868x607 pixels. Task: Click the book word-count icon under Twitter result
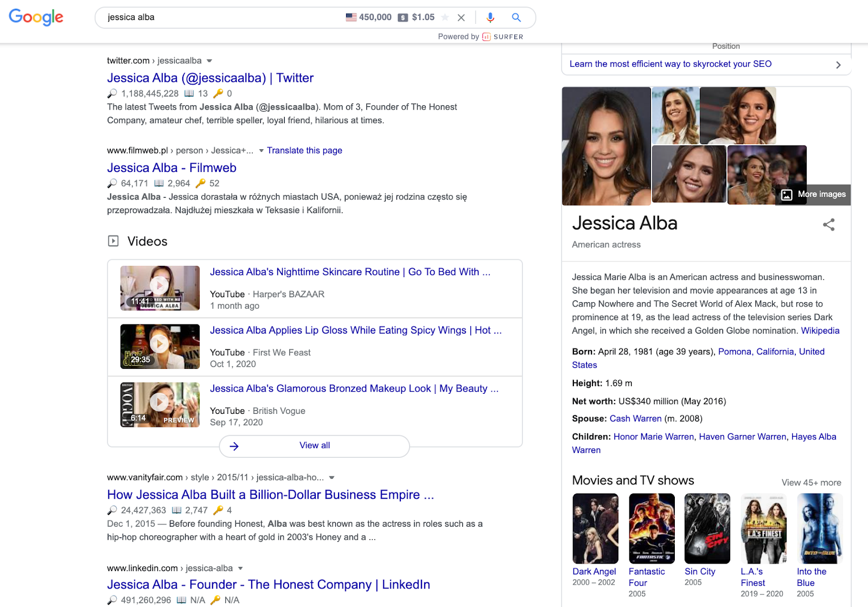coord(189,93)
